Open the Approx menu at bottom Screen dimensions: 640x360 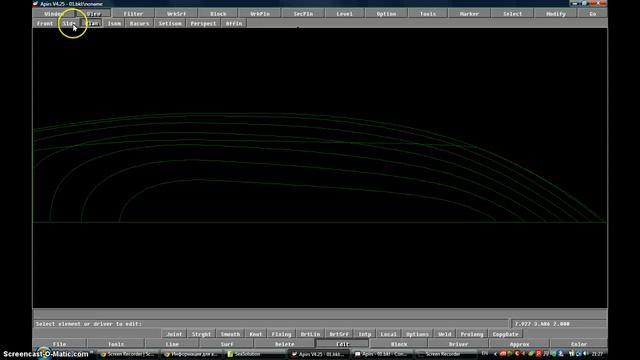coord(519,344)
